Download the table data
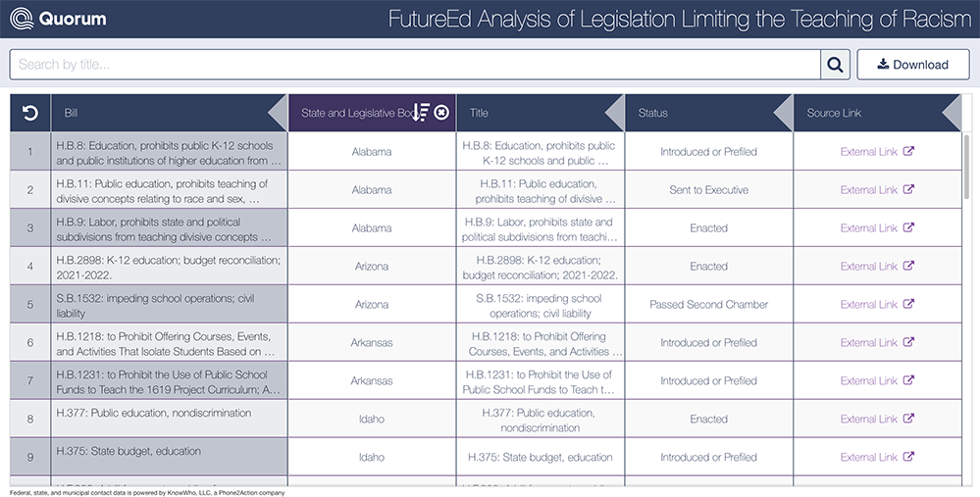The width and height of the screenshot is (980, 497). [913, 65]
